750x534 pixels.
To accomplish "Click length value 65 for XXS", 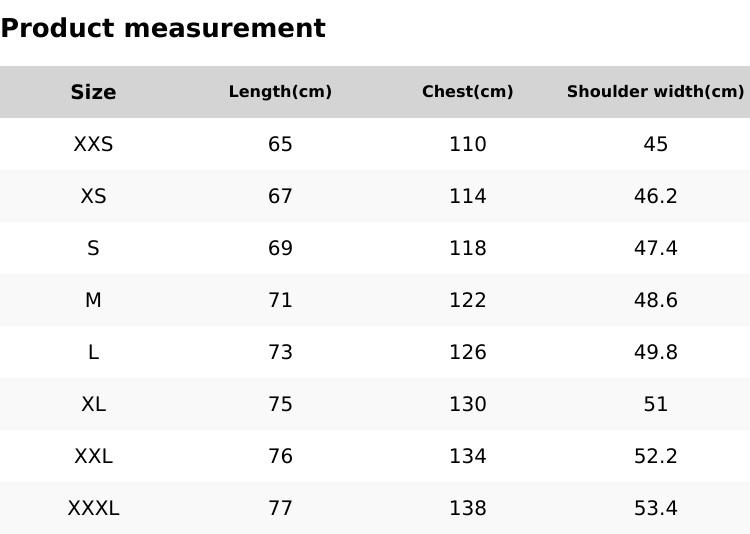I will [x=280, y=144].
